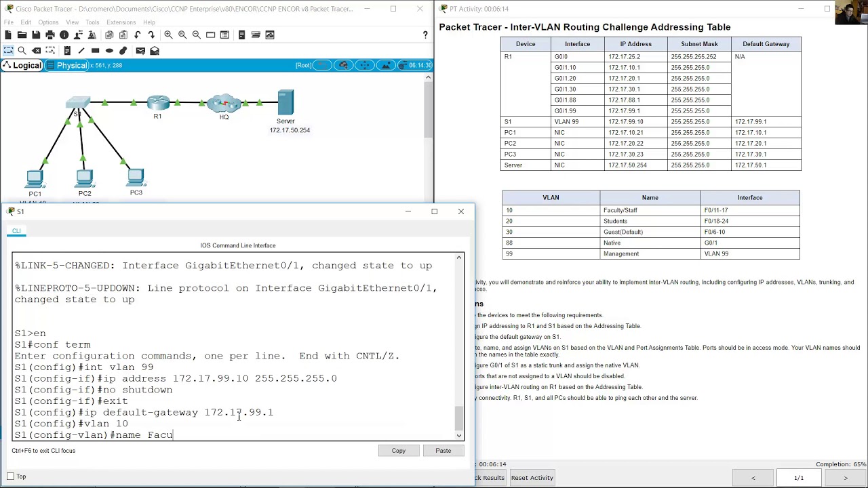This screenshot has width=868, height=488.
Task: Open network information with the info icon
Action: point(64,35)
